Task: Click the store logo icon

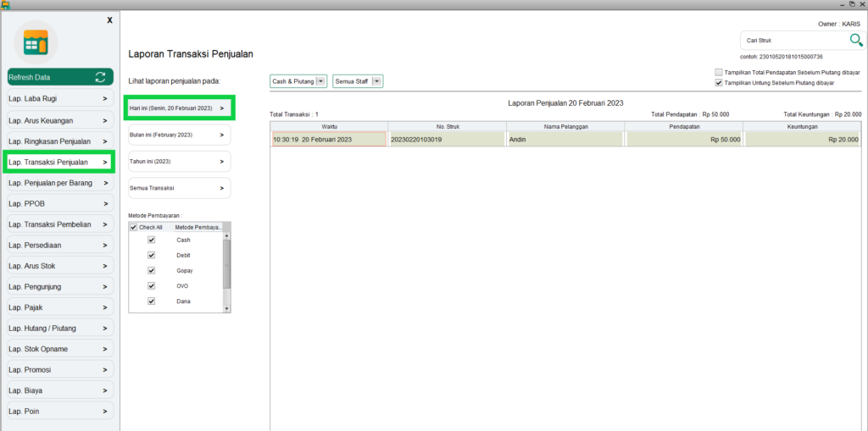Action: pyautogui.click(x=36, y=42)
